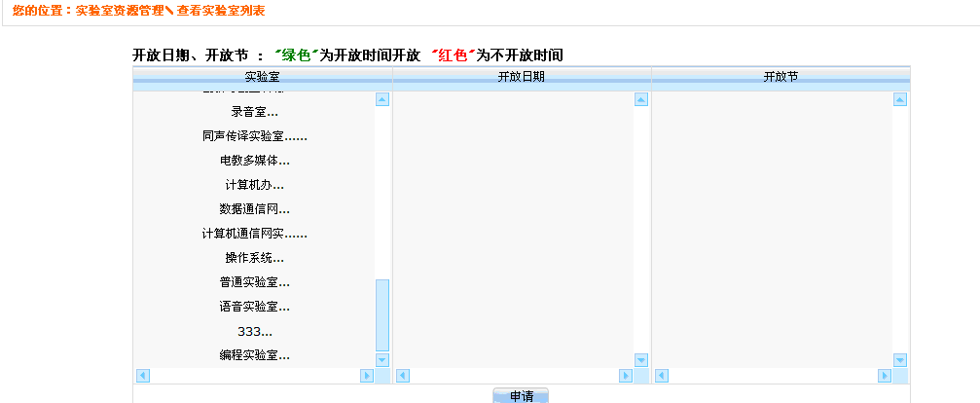980x403 pixels.
Task: Click scroll-down arrow in 实验室 list
Action: pyautogui.click(x=381, y=360)
